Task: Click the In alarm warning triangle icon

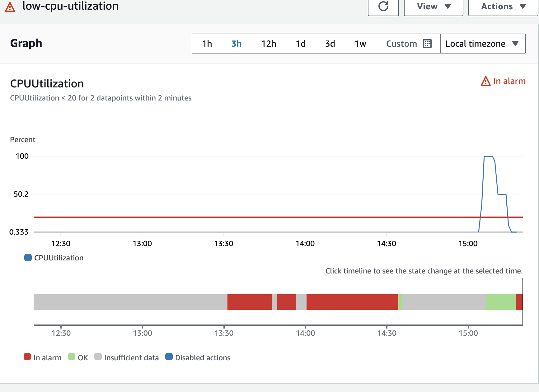Action: click(x=485, y=81)
